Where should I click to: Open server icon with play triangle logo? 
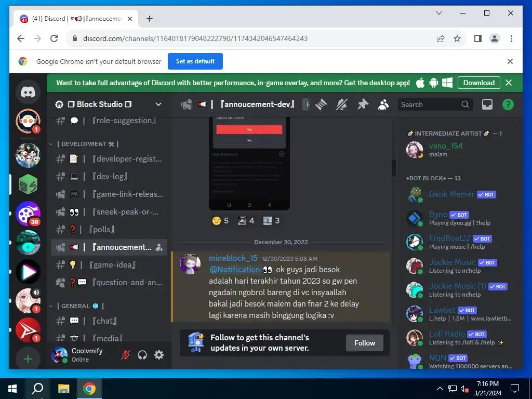pos(28,272)
